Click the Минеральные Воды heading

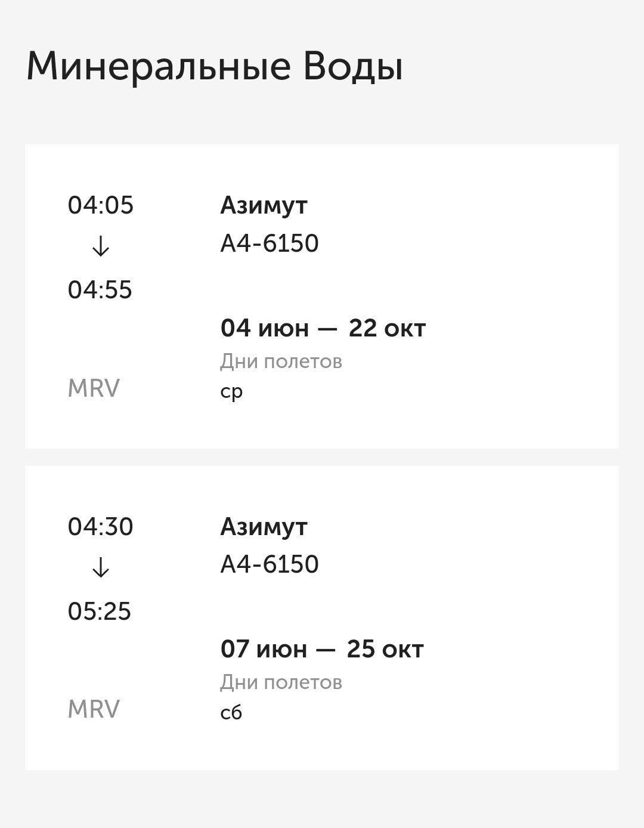(215, 67)
